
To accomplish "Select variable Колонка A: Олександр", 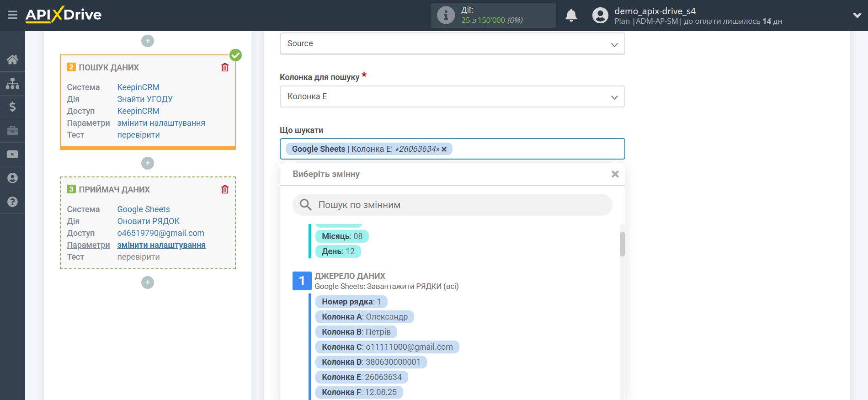I will click(365, 317).
